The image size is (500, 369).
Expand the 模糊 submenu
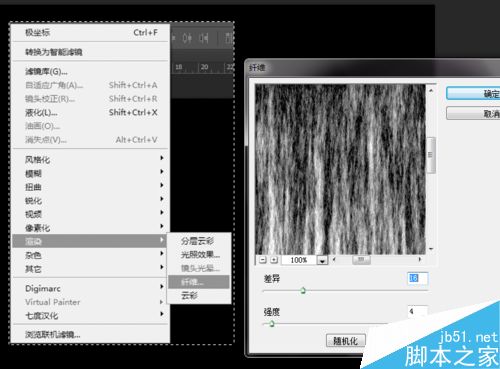[x=91, y=173]
